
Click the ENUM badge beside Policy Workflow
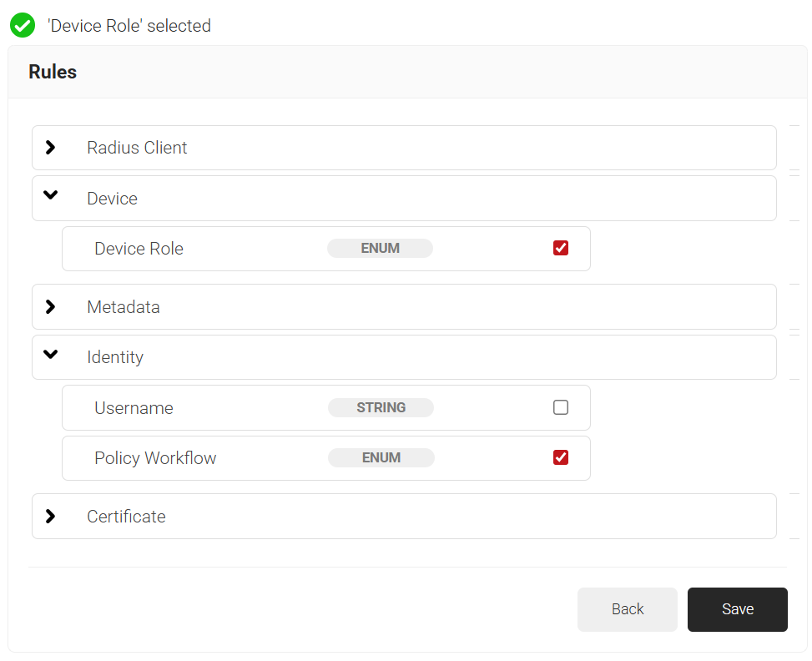pos(381,458)
